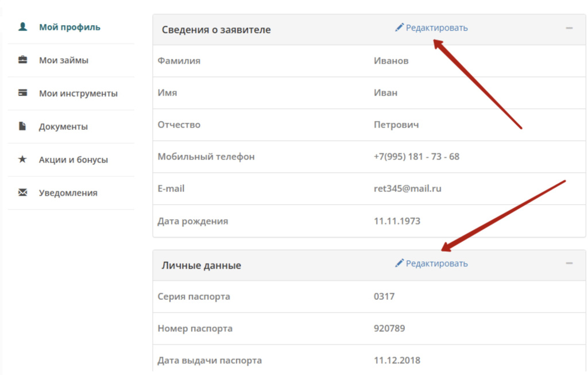Collapse the Сведения о заявителе panel
Image resolution: width=588 pixels, height=375 pixels.
tap(569, 28)
